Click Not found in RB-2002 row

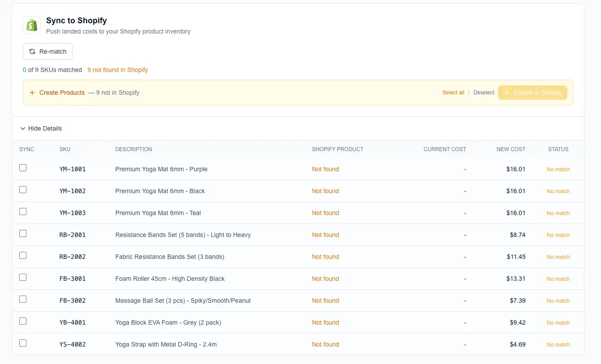tap(325, 257)
